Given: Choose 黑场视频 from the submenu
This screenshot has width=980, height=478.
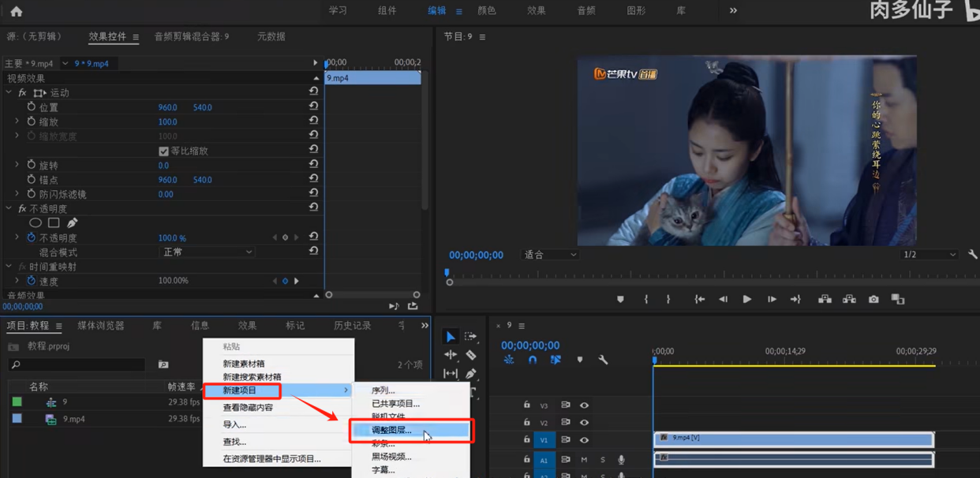Looking at the screenshot, I should pos(391,457).
